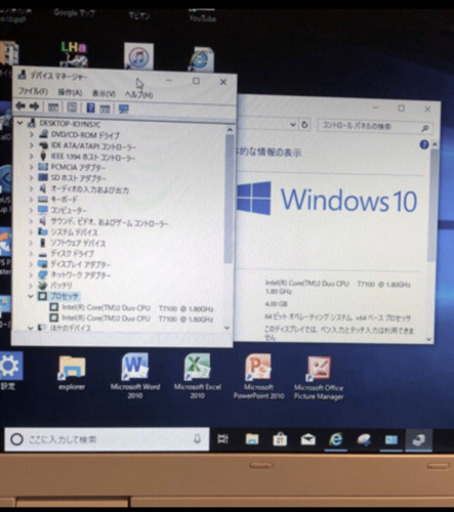Select コンピューター tree item

point(68,210)
